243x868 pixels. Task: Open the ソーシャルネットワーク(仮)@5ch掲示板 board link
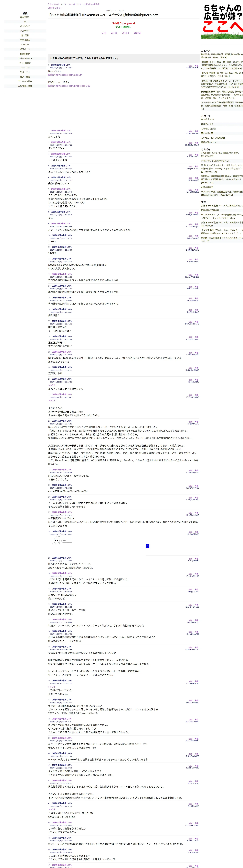coord(82,4)
